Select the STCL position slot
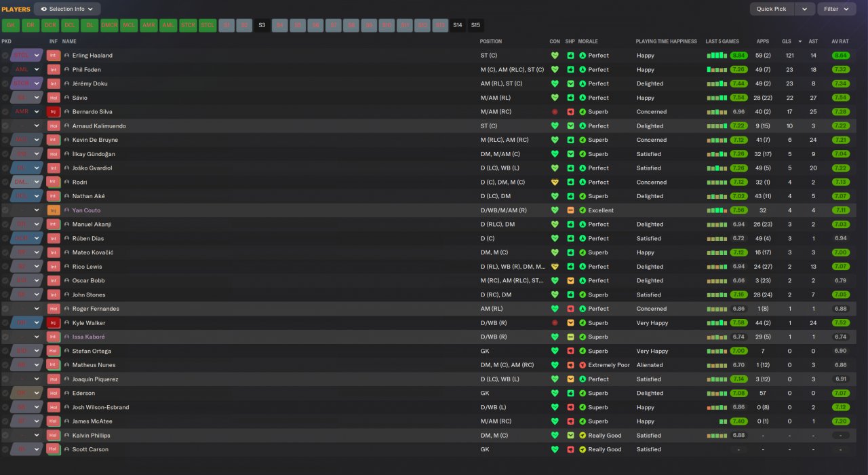 click(x=208, y=26)
